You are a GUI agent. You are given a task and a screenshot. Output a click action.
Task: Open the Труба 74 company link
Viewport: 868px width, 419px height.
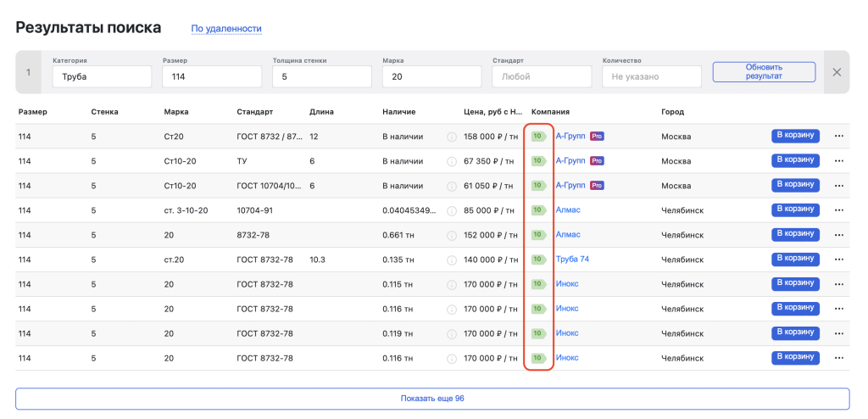tap(572, 260)
